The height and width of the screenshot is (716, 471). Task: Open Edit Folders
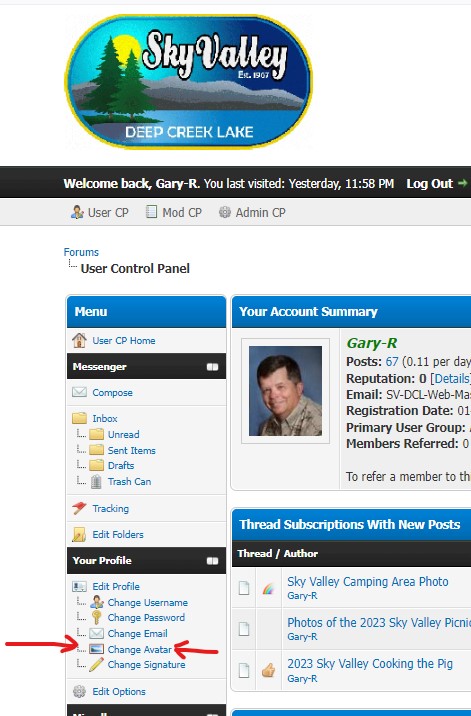click(x=118, y=534)
